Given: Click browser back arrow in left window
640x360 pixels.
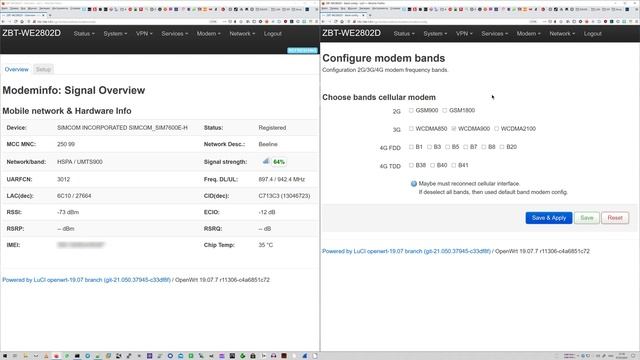Looking at the screenshot, I should 3,22.
